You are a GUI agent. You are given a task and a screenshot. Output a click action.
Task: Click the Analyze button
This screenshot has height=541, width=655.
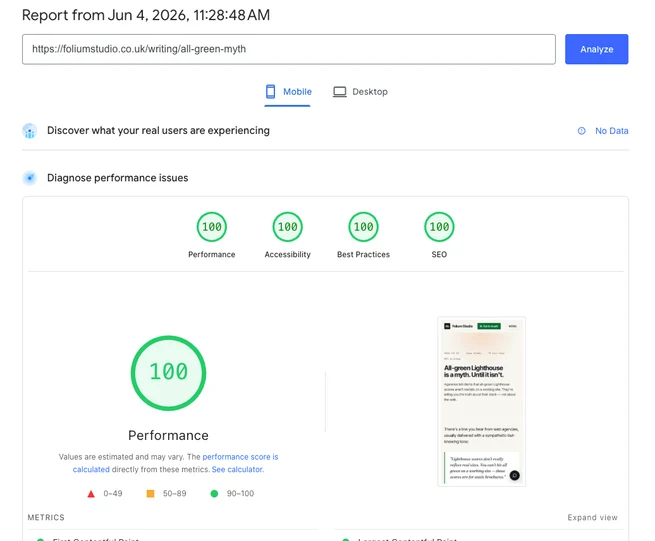tap(596, 49)
